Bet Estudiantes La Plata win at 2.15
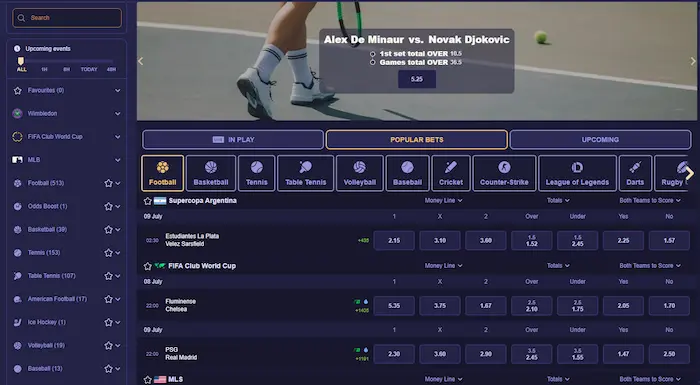 tap(394, 240)
